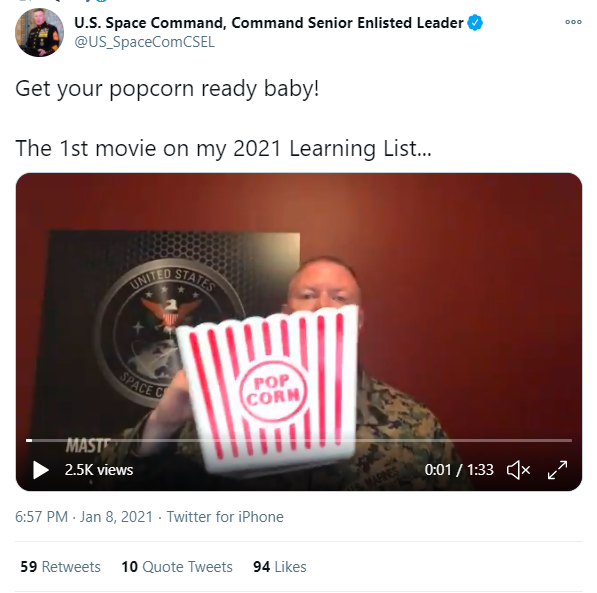Open the 6:57 PM Jan 8, 2021 timestamp
597x593 pixels.
point(84,517)
